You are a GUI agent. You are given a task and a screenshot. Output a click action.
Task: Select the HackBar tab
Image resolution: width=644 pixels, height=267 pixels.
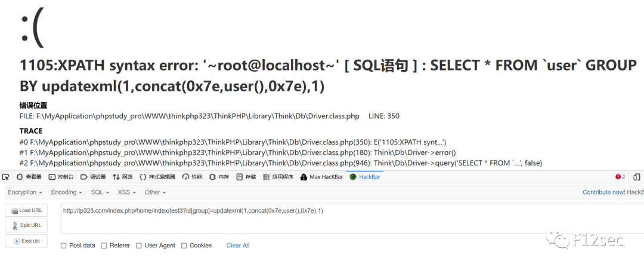tap(365, 177)
